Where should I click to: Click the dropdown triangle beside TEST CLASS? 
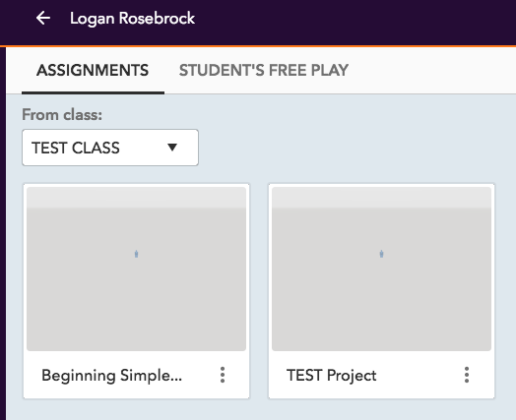click(172, 148)
